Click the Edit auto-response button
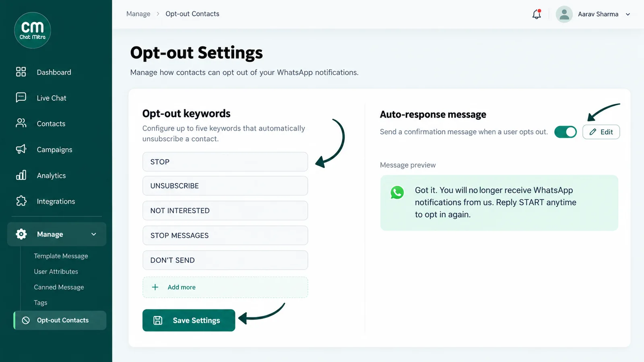This screenshot has height=362, width=644. click(x=601, y=132)
